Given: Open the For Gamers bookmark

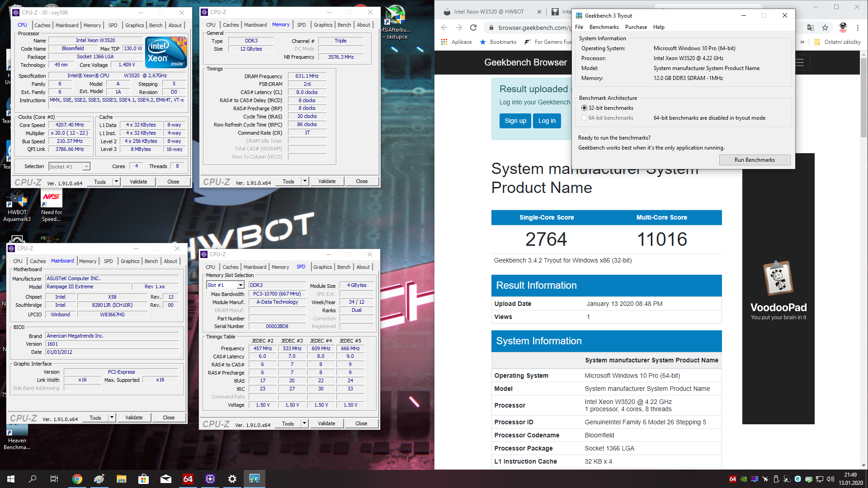Looking at the screenshot, I should click(548, 42).
